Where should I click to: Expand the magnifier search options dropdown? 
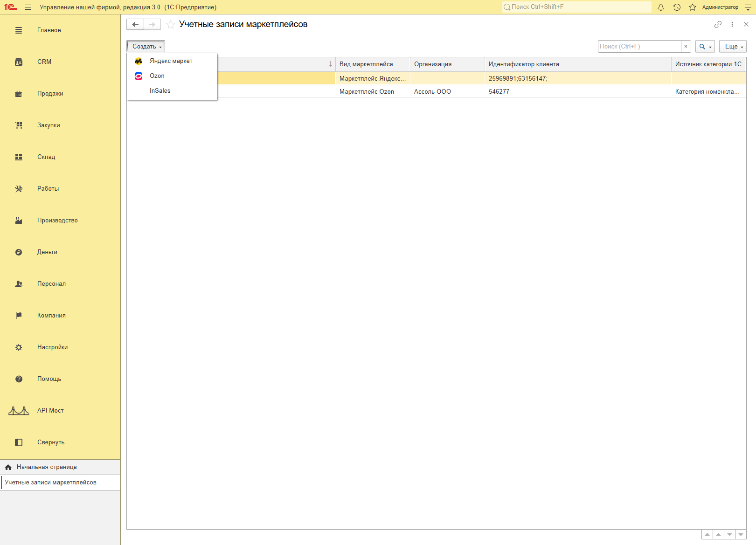point(705,46)
